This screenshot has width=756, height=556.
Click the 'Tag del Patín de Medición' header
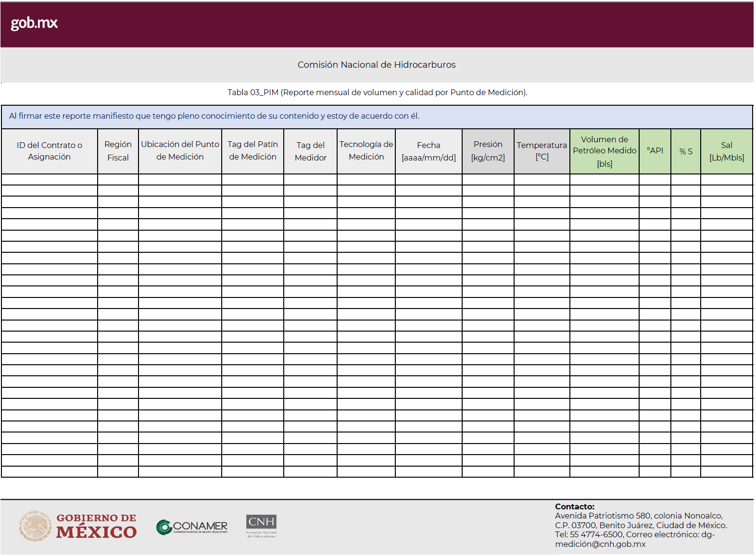[x=252, y=151]
